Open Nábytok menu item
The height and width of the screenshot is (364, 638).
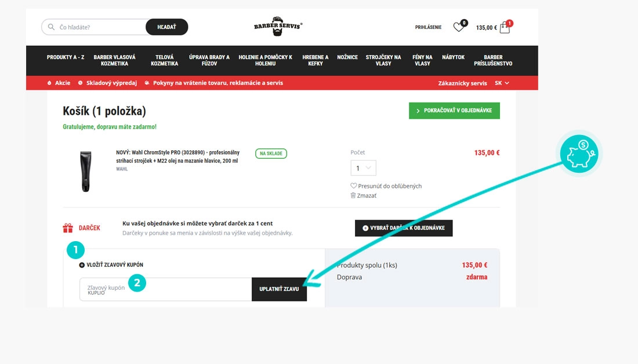coord(454,57)
